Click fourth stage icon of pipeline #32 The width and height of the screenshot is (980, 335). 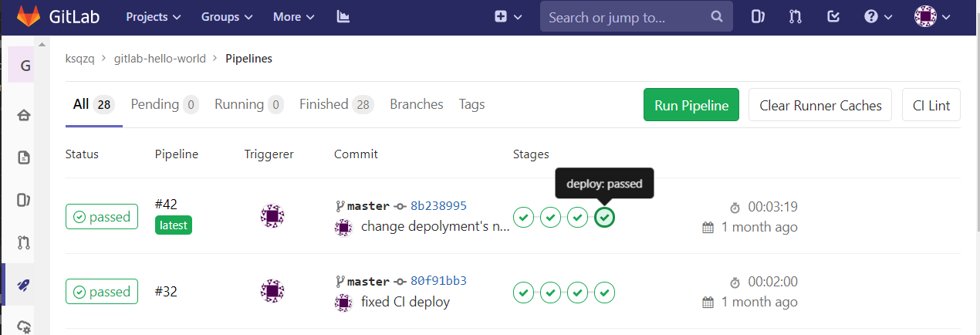(x=605, y=293)
